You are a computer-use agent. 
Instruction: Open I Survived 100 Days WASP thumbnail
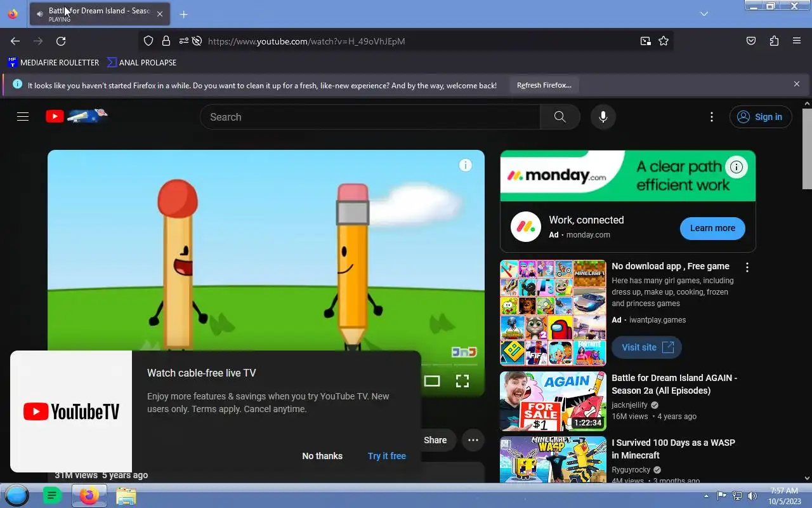pyautogui.click(x=553, y=459)
